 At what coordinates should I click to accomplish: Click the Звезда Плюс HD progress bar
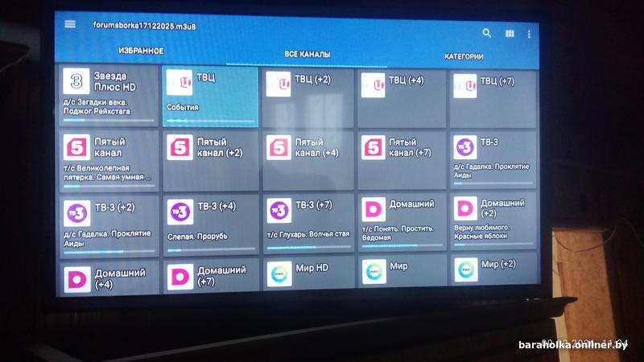click(109, 120)
